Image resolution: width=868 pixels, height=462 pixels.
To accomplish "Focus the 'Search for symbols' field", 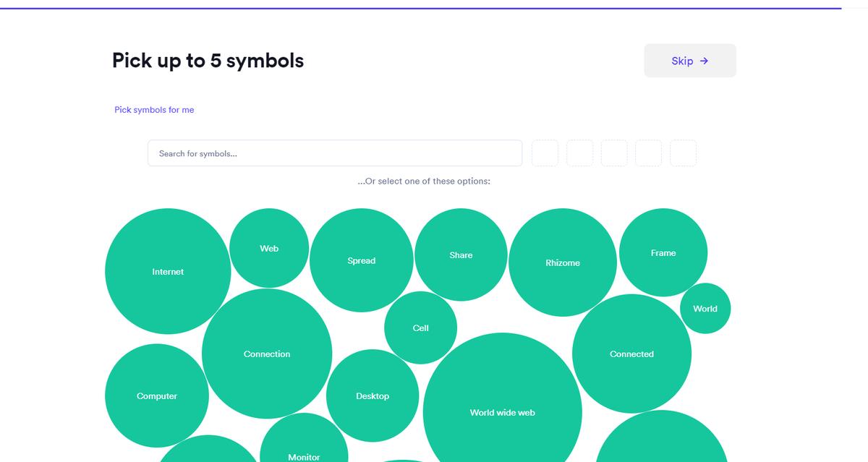I will pos(334,153).
